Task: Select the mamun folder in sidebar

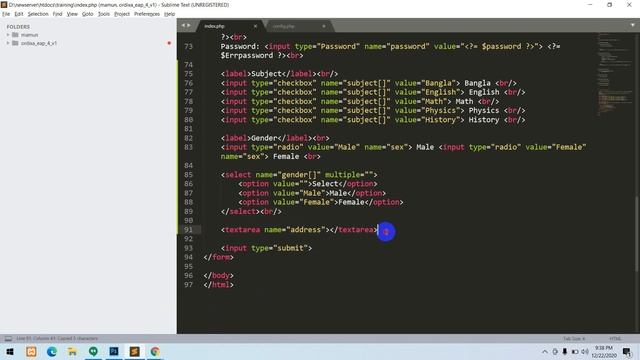Action: (29, 35)
